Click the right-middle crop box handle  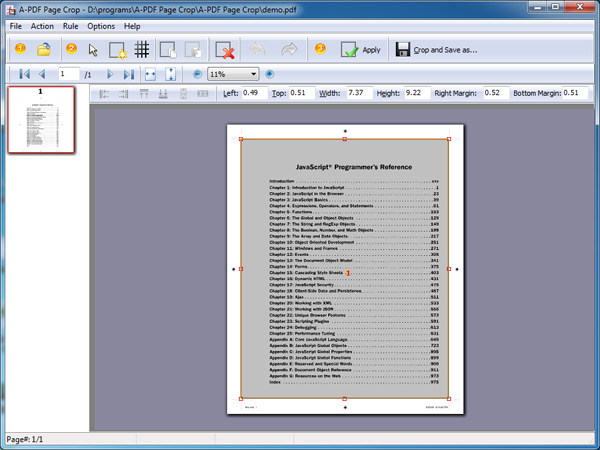[449, 269]
